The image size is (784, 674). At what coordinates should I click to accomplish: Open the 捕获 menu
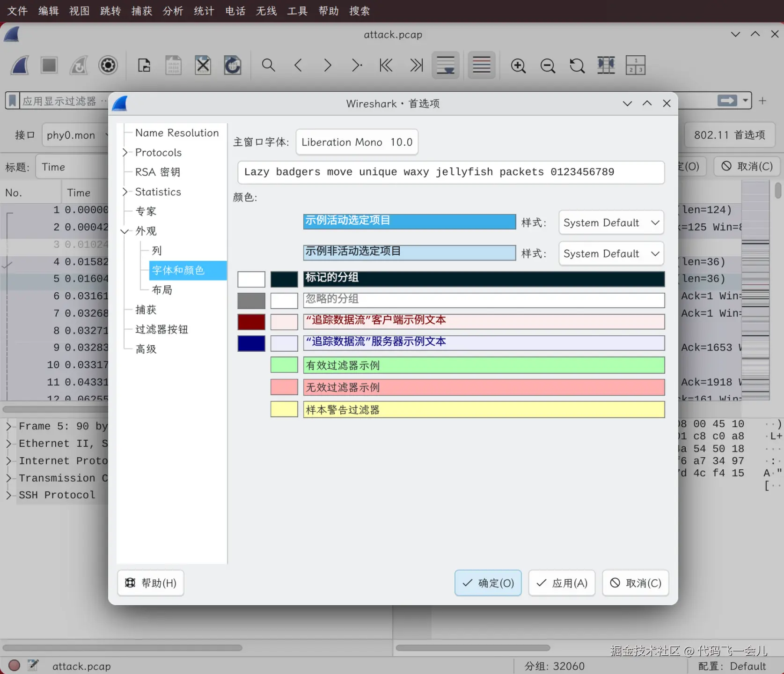pyautogui.click(x=142, y=11)
